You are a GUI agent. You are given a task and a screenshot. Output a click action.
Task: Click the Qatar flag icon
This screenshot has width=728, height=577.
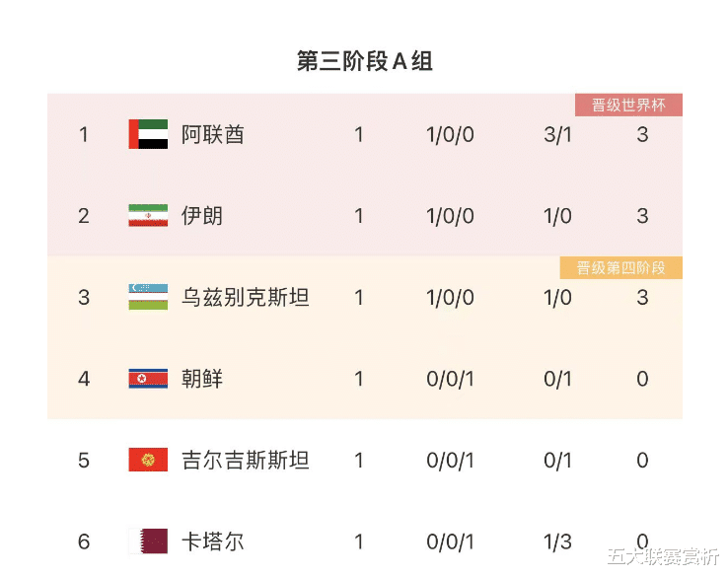[148, 541]
